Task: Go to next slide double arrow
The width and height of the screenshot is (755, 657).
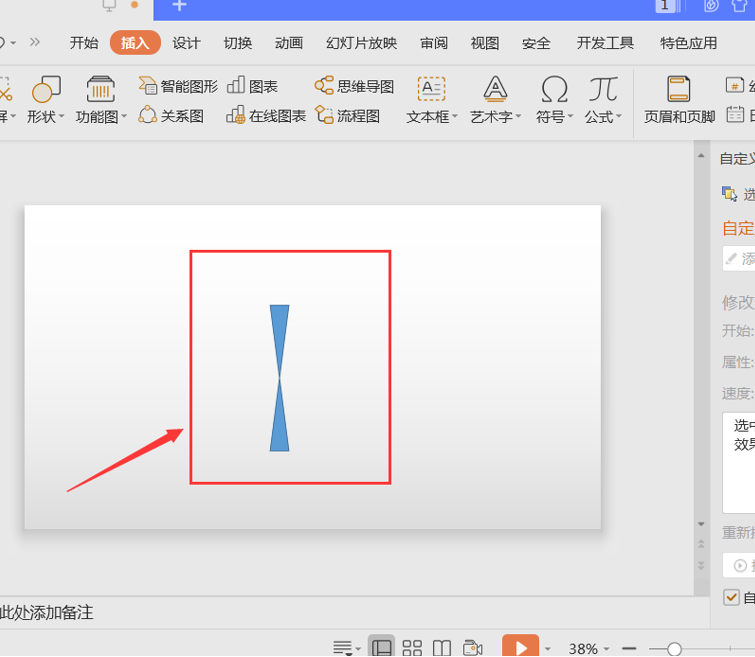Action: (701, 565)
